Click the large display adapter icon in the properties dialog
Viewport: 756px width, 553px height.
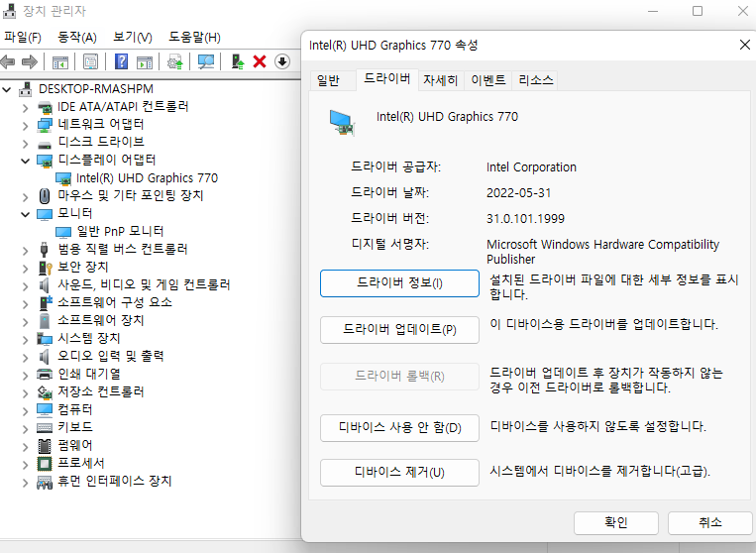[x=342, y=123]
